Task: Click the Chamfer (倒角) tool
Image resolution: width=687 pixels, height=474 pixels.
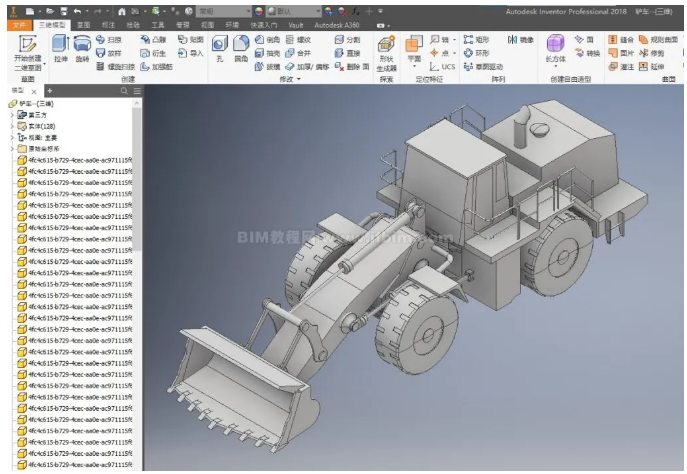Action: [267, 40]
